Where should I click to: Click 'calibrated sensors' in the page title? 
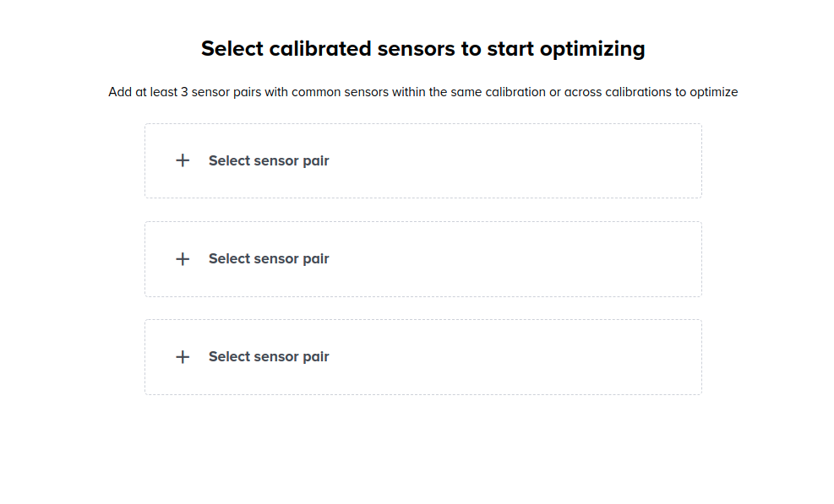[x=360, y=49]
